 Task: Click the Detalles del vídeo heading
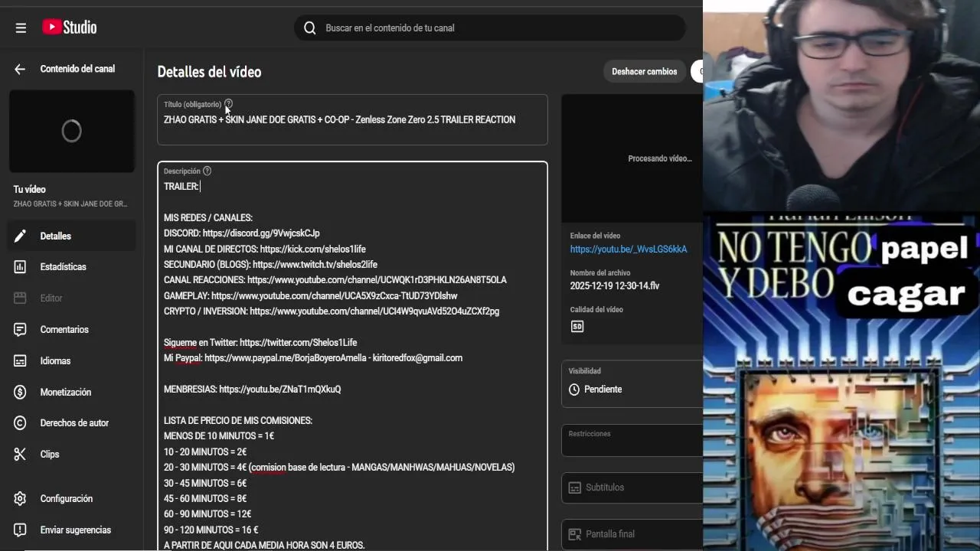click(x=209, y=72)
